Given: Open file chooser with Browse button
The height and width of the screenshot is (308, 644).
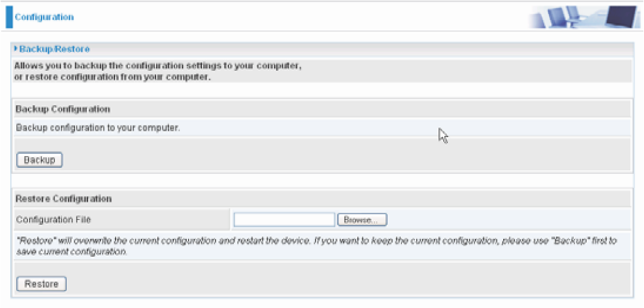Looking at the screenshot, I should [362, 220].
